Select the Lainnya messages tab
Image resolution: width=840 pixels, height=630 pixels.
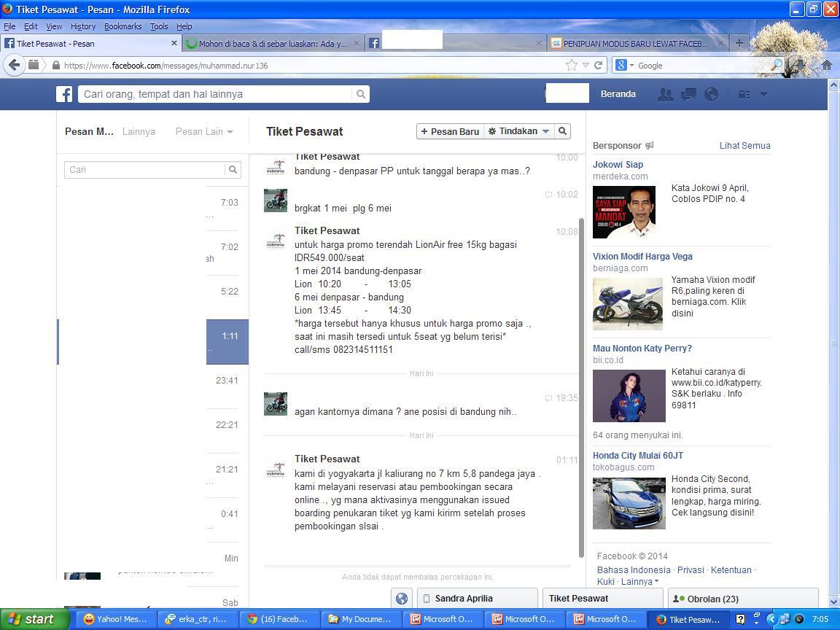point(139,132)
